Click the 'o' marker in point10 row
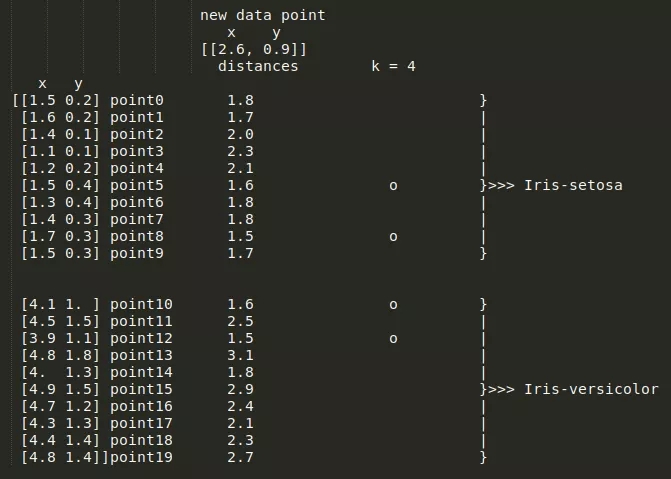The height and width of the screenshot is (479, 671). click(393, 304)
